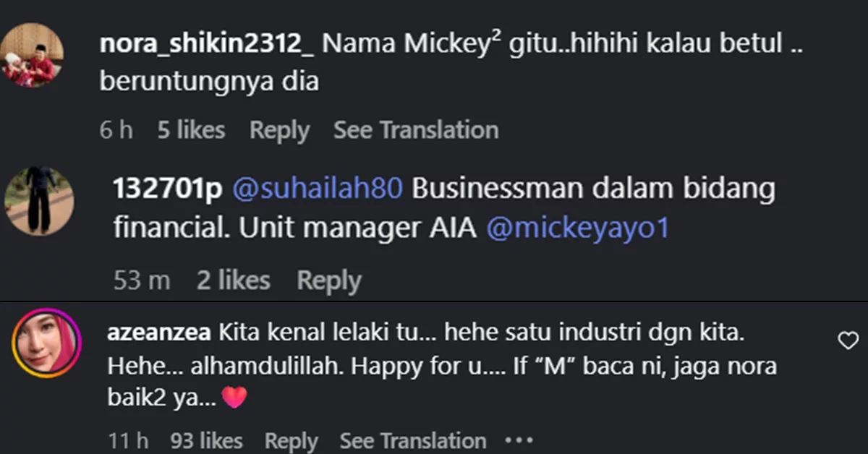Open '5 likes' on nora_shikin2312_'s comment
The width and height of the screenshot is (868, 454).
tap(191, 129)
